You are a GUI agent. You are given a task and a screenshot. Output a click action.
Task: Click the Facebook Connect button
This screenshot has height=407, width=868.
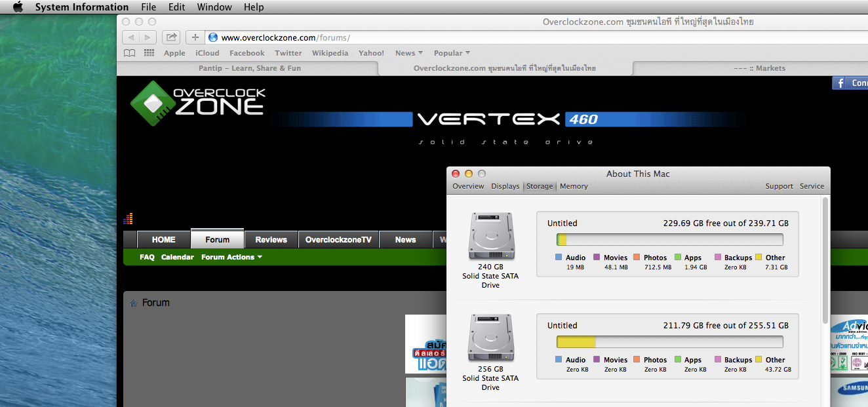(x=850, y=83)
